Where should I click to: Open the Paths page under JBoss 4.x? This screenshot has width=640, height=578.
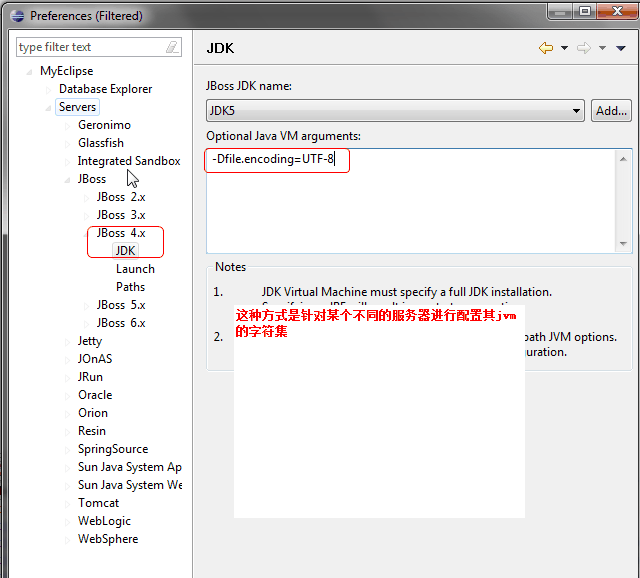click(130, 287)
